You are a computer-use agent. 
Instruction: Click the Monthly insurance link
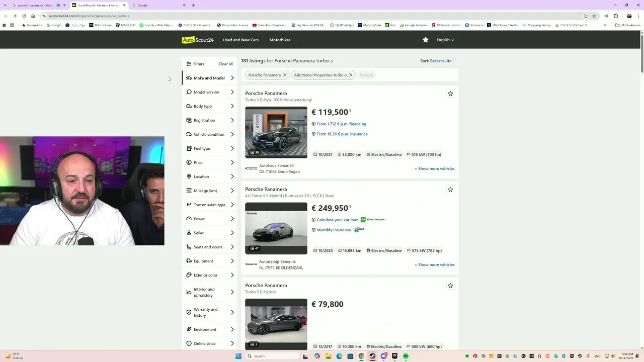point(334,230)
